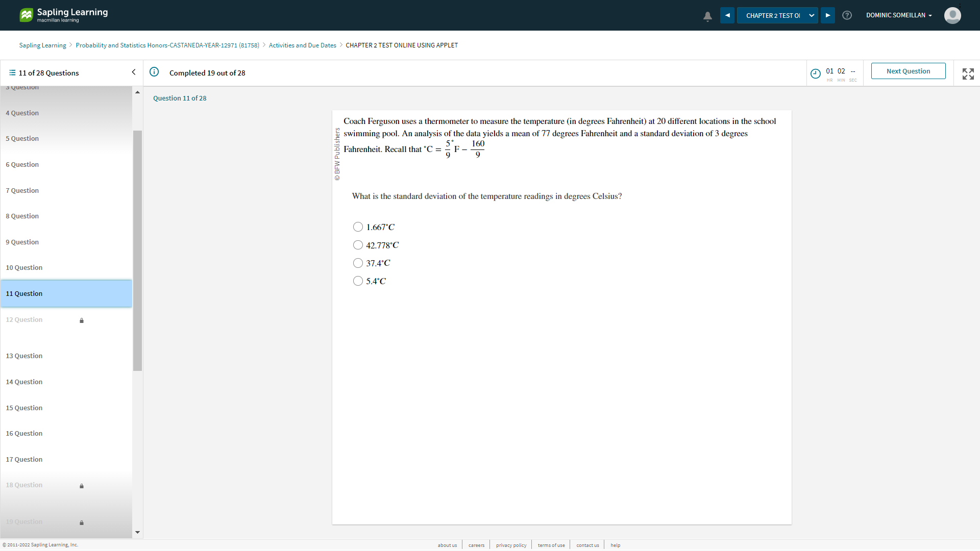
Task: Expand the DOMINIC SOMEILLAN user menu
Action: coord(898,15)
